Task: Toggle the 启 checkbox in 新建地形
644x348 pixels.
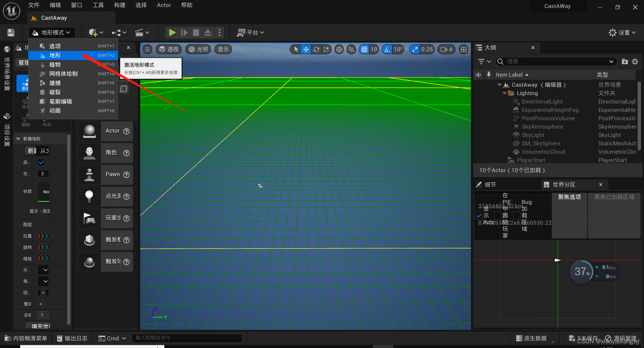Action: [x=41, y=162]
